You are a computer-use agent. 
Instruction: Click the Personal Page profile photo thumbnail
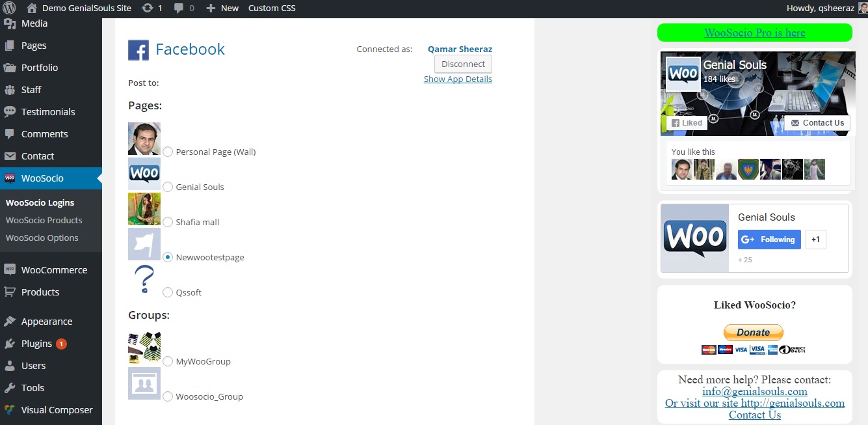144,139
